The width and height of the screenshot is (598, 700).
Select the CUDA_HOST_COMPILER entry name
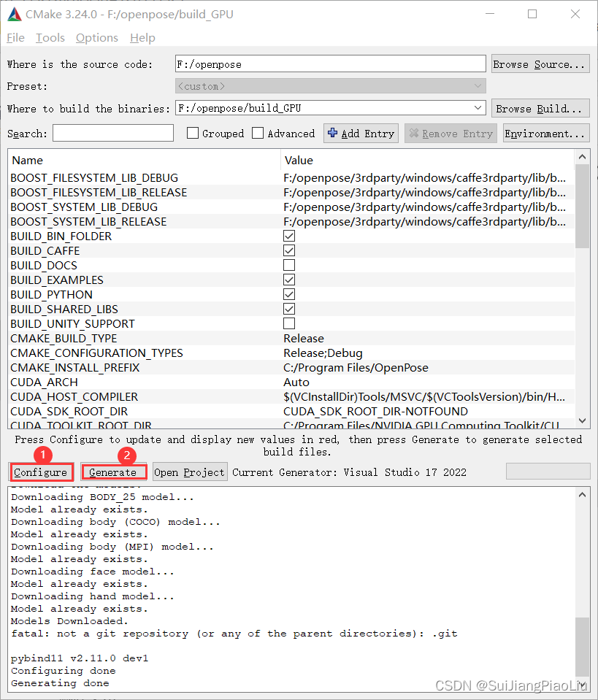74,397
